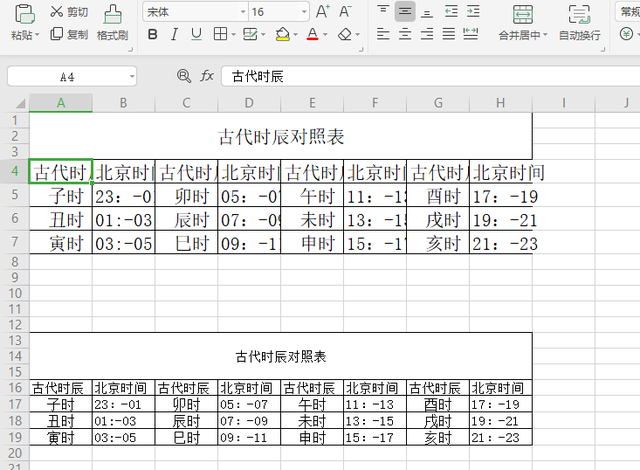Open the fill color dropdown arrow
Viewport: 640px width, 470px height.
point(296,35)
